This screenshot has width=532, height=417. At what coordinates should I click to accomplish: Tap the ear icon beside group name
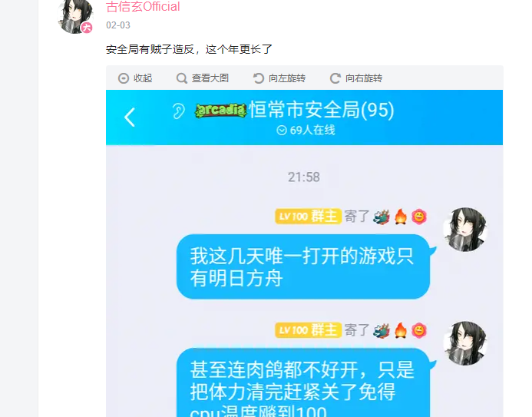pyautogui.click(x=178, y=111)
